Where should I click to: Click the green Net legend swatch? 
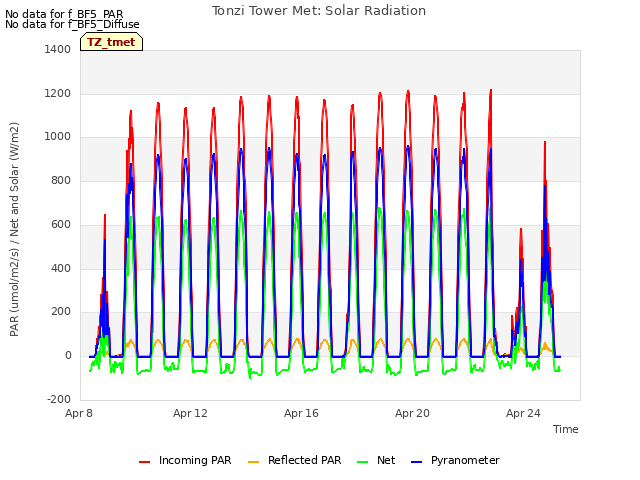(x=362, y=462)
